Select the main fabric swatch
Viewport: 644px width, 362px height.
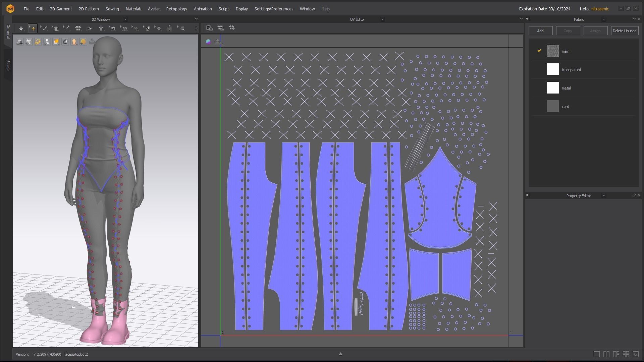tap(553, 51)
